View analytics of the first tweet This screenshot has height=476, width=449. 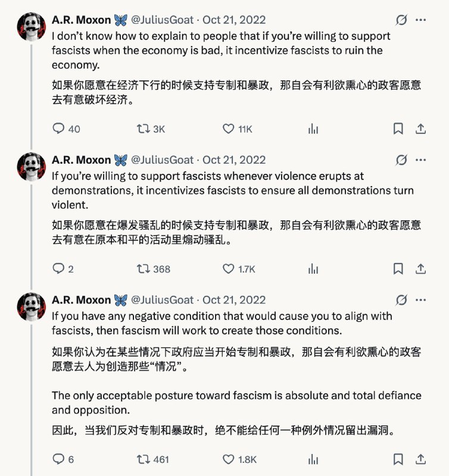(313, 129)
